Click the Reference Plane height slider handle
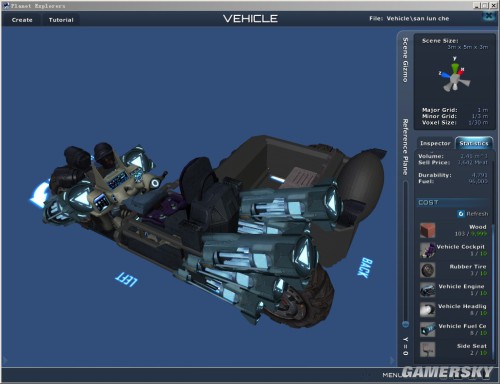The width and height of the screenshot is (500, 384). click(405, 324)
